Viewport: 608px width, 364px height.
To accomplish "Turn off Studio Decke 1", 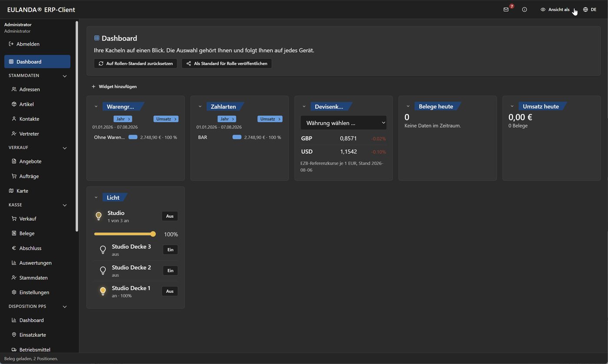I will [x=170, y=291].
